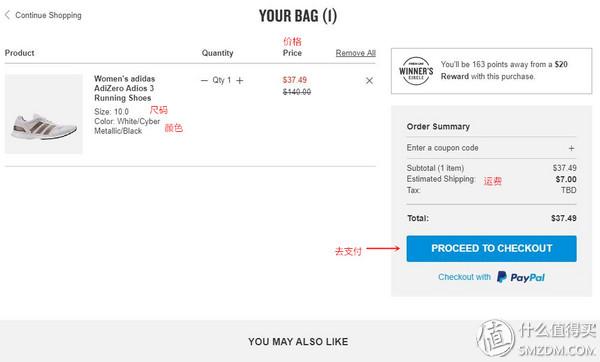Image resolution: width=600 pixels, height=362 pixels.
Task: Increase quantity with the plus icon
Action: coord(240,80)
